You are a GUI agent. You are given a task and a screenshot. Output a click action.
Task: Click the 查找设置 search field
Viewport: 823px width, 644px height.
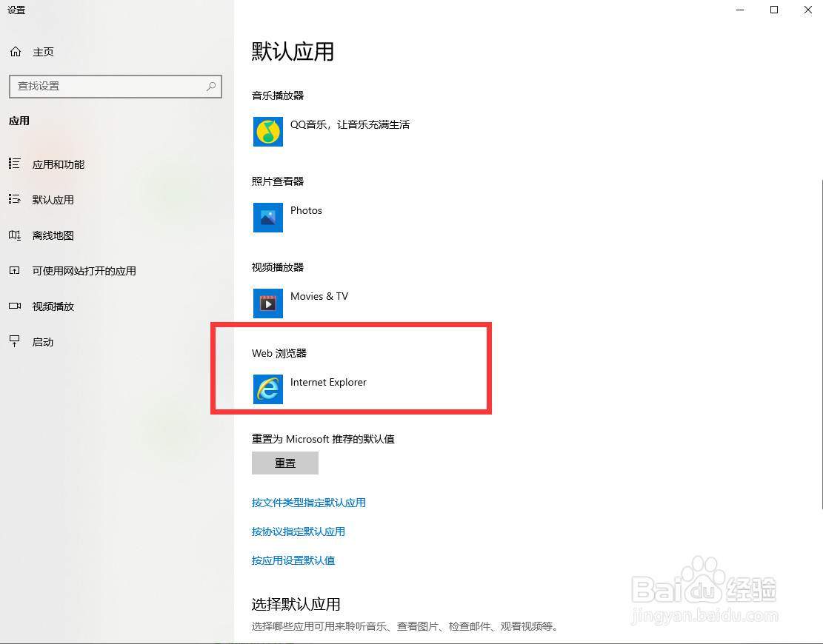click(x=111, y=87)
